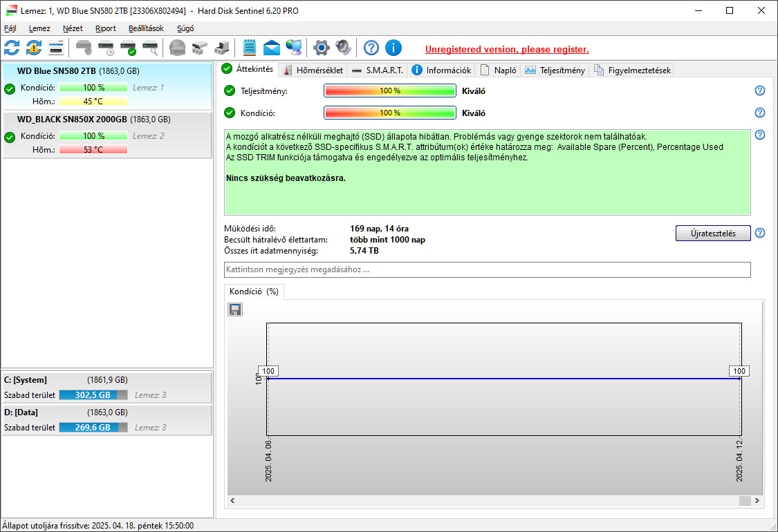Click help icon next to Újratesztelés button
Viewport: 778px width, 532px height.
(759, 233)
